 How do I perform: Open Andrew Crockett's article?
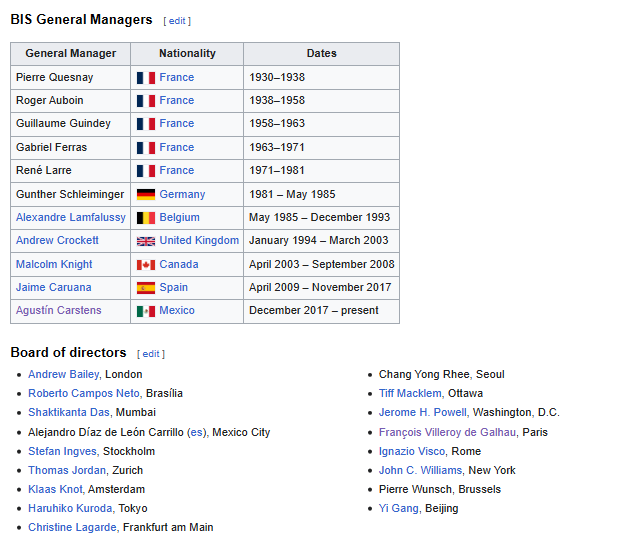tap(57, 240)
